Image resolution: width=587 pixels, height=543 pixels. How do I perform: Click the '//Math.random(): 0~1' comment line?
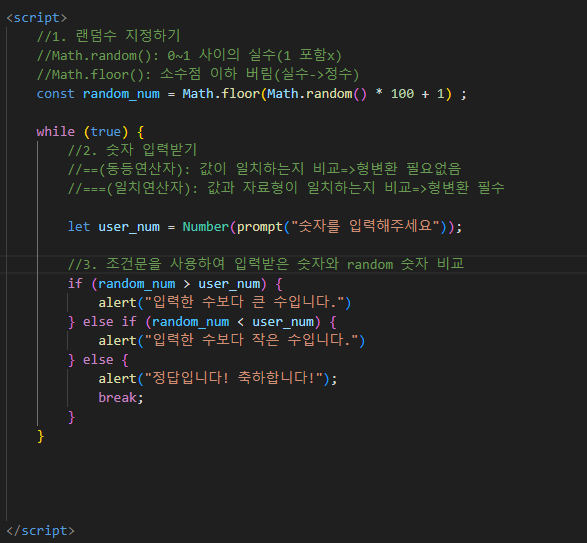(x=189, y=55)
